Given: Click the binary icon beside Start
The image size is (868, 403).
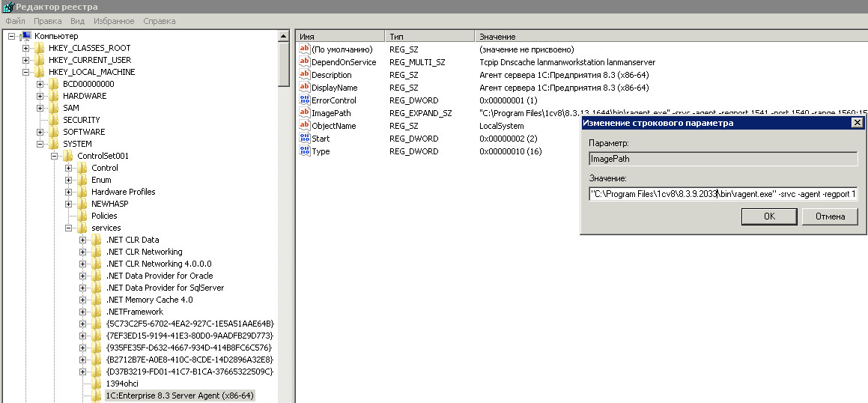Looking at the screenshot, I should point(305,139).
